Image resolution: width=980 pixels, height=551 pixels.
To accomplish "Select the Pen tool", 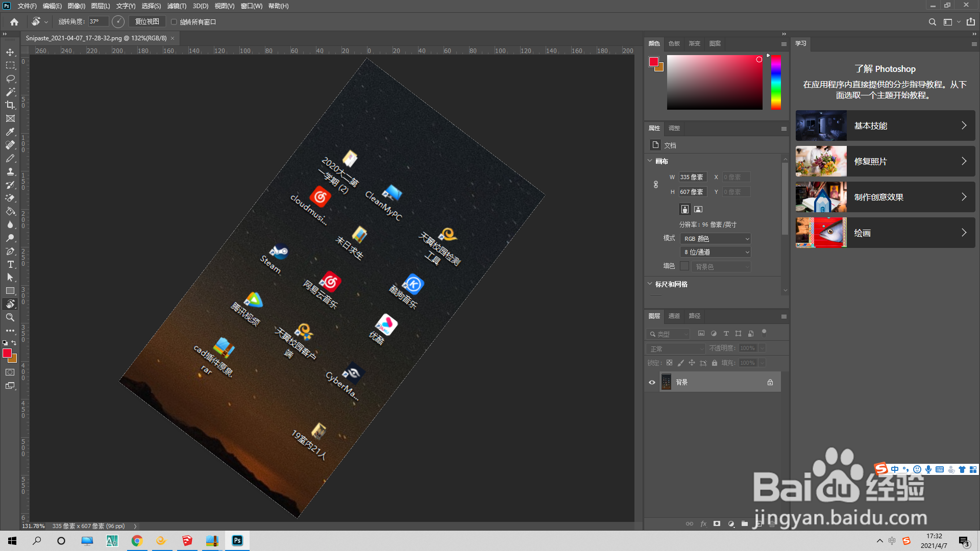I will (10, 251).
